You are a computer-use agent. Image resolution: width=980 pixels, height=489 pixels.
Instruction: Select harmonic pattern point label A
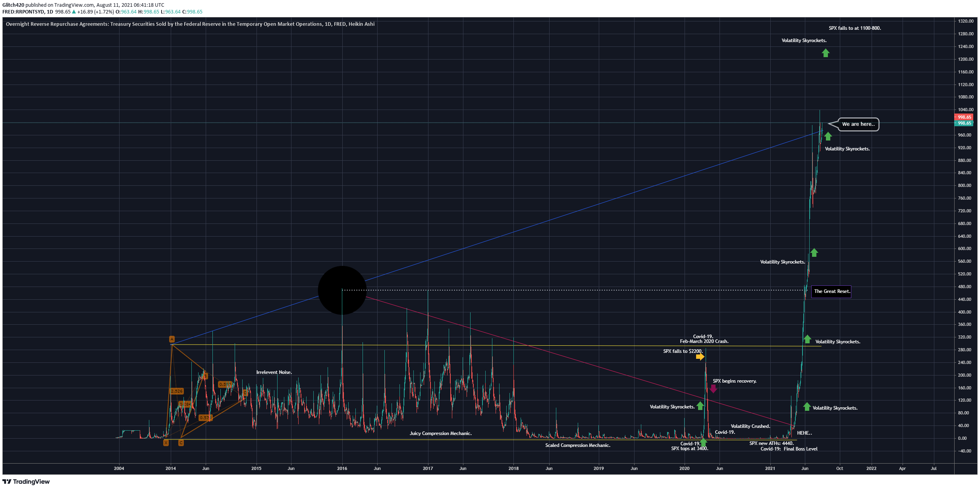coord(172,339)
